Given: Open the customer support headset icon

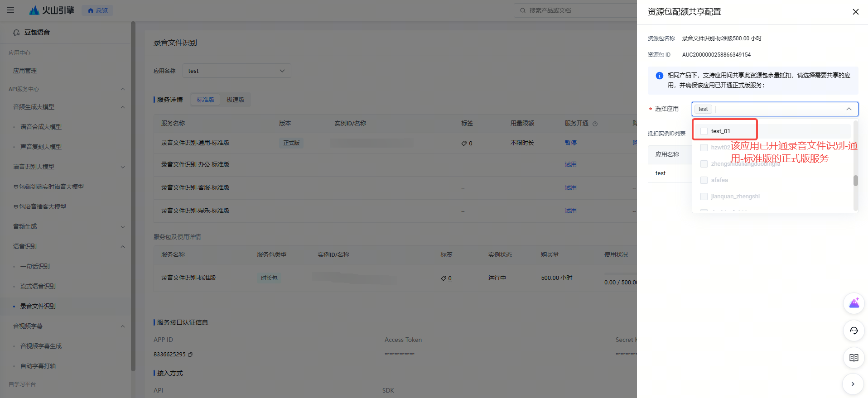Looking at the screenshot, I should coord(854,331).
